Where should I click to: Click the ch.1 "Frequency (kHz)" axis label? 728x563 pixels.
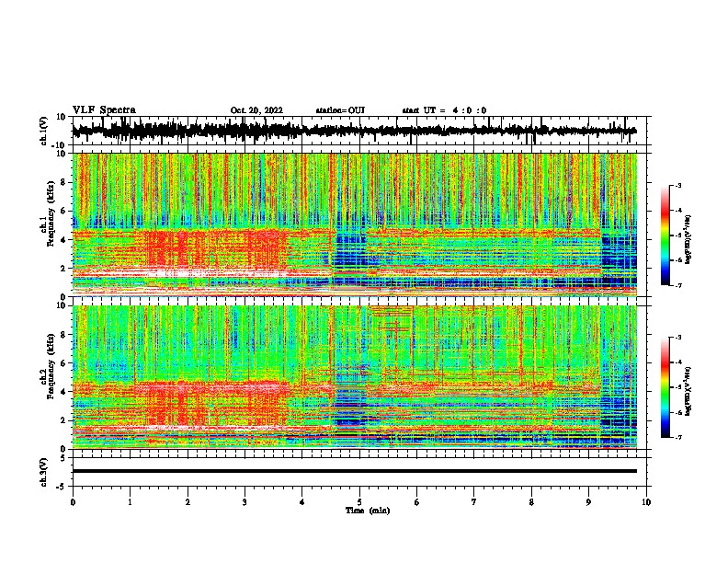tap(51, 214)
